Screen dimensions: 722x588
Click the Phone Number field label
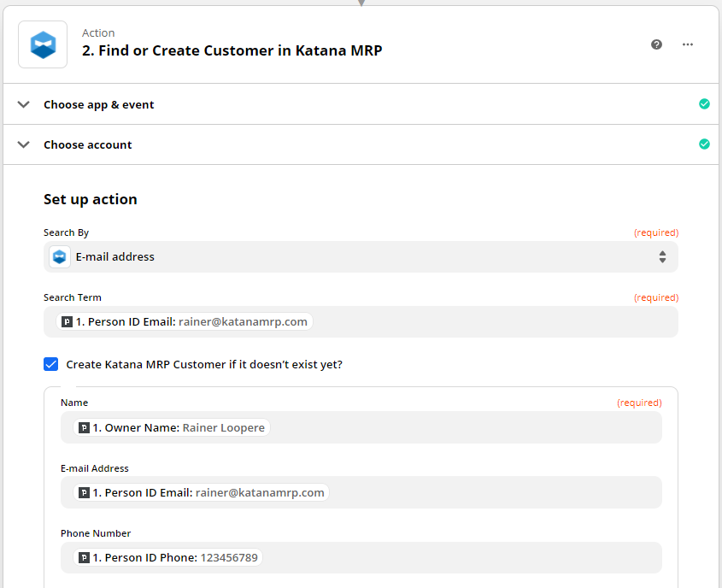click(96, 533)
